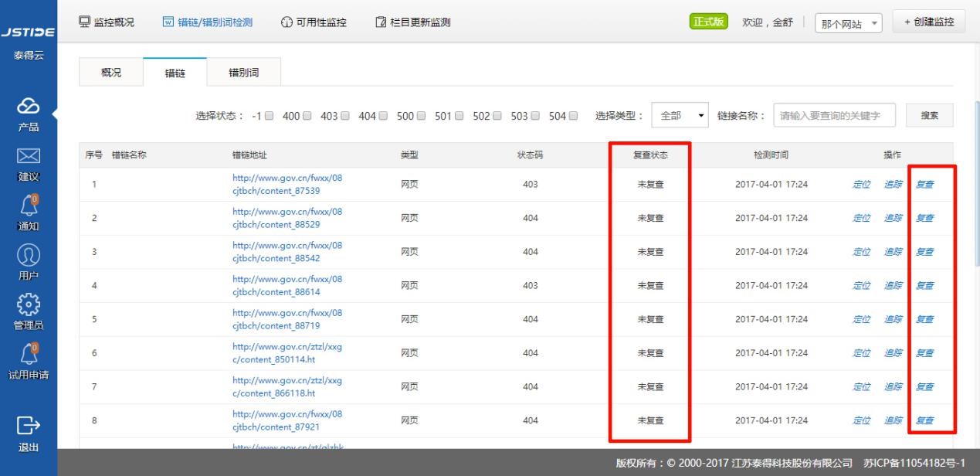Open link content_850114.ht in row 6

coord(287,352)
